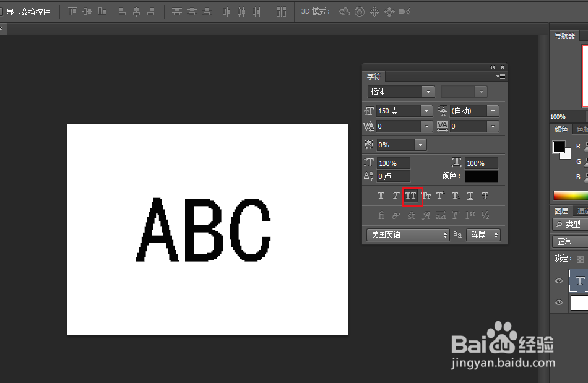Click the align left edges icon

click(121, 12)
